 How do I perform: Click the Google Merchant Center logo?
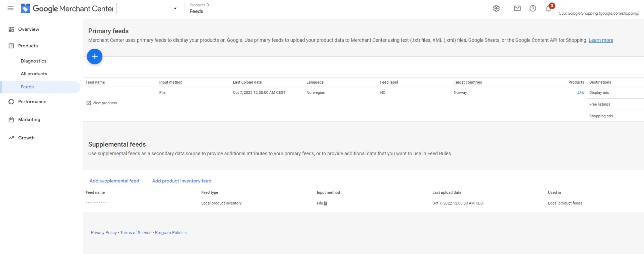(x=25, y=8)
